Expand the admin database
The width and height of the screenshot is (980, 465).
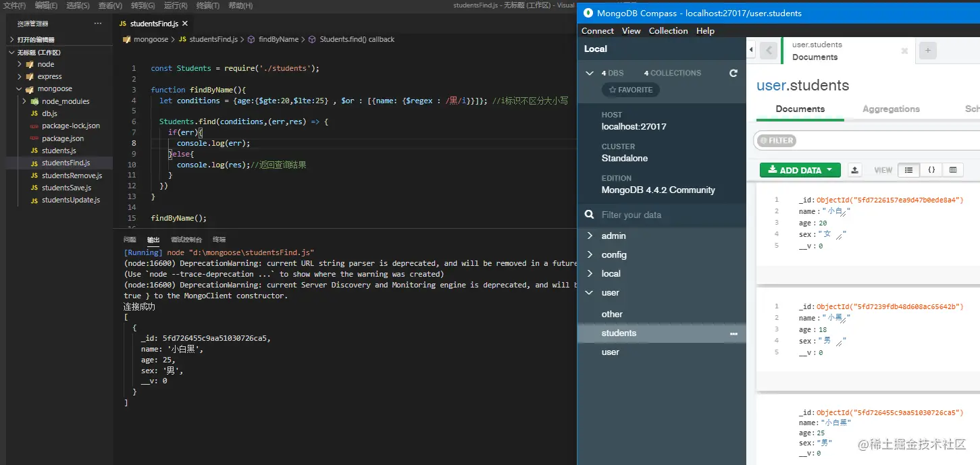[x=590, y=236]
